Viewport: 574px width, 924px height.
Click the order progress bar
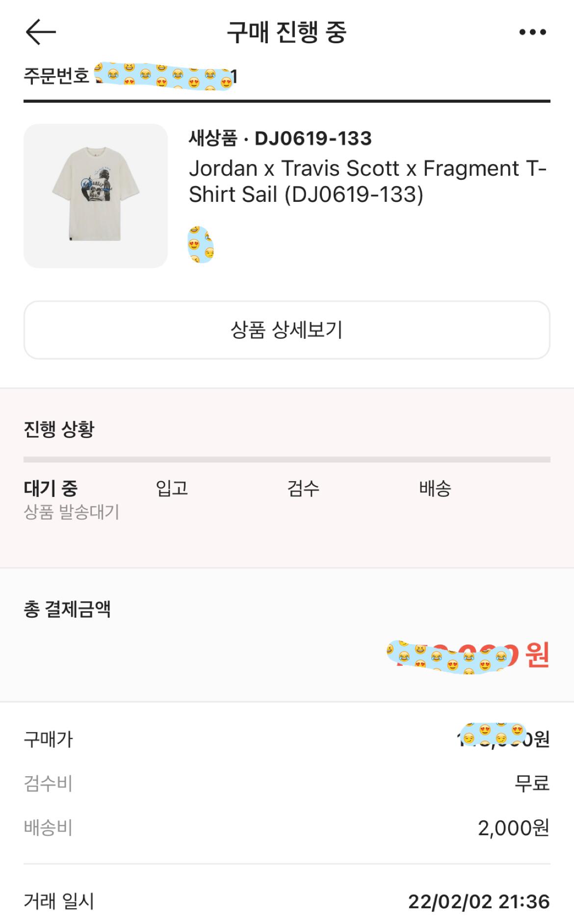pos(287,460)
